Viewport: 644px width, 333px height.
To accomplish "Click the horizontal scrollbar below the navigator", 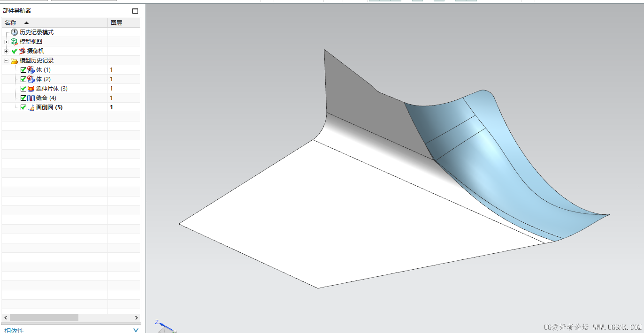I will click(45, 318).
